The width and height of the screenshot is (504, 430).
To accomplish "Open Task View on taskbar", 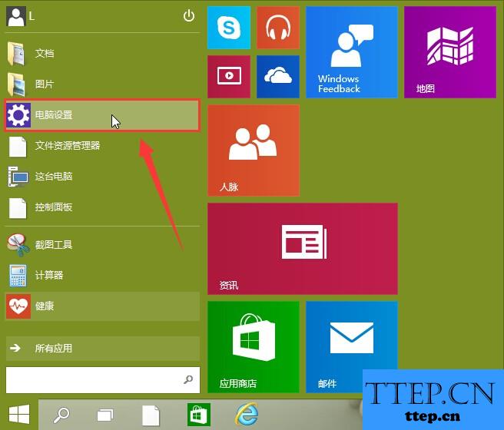I will pyautogui.click(x=105, y=415).
